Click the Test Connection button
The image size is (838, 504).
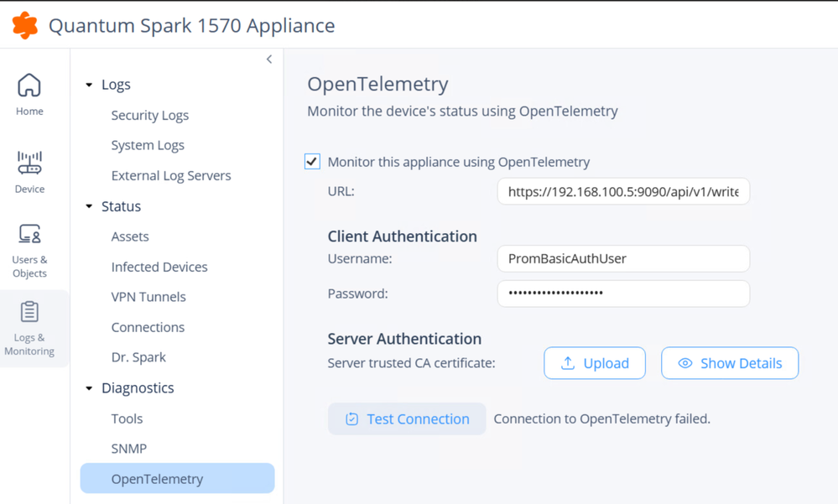point(407,419)
